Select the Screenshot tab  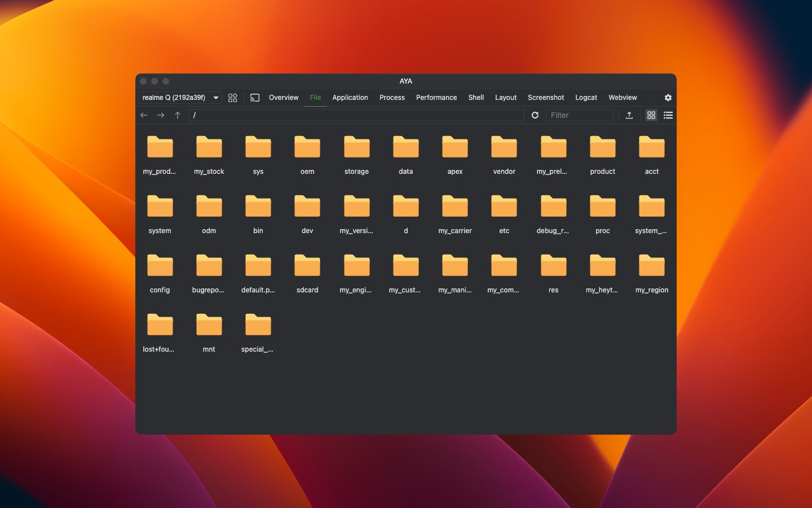tap(546, 98)
